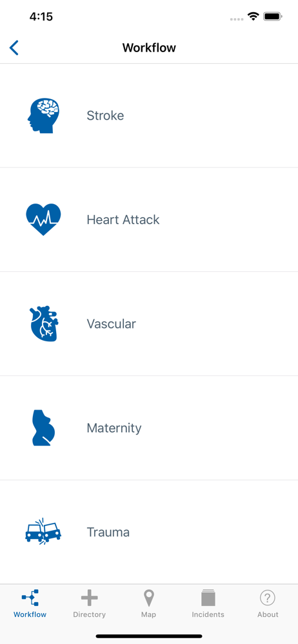Select the car crash Trauma icon

[43, 532]
